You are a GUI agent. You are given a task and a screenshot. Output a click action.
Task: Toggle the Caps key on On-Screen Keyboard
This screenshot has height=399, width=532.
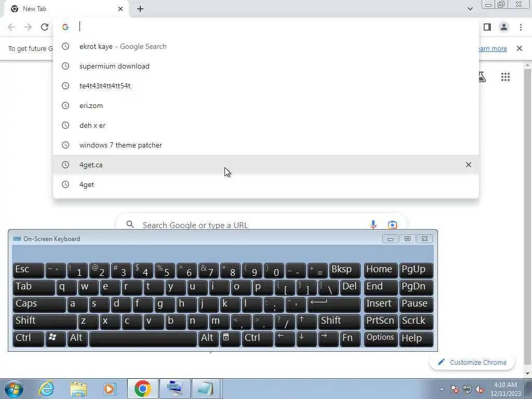(x=39, y=304)
